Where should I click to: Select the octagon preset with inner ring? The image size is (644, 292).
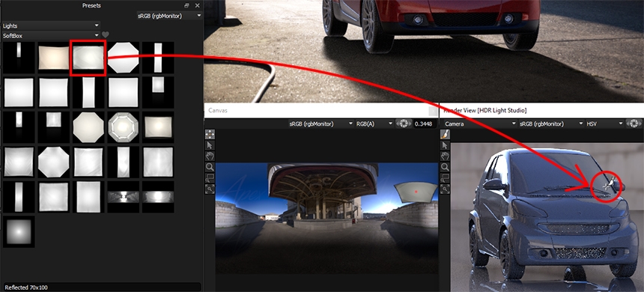[124, 127]
